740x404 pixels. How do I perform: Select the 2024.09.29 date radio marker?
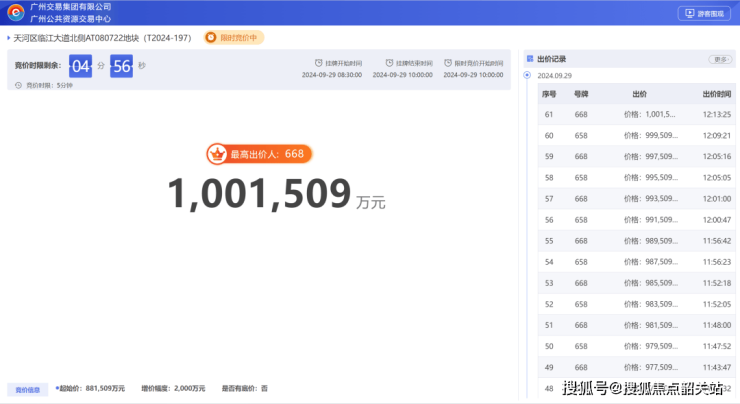tap(528, 76)
